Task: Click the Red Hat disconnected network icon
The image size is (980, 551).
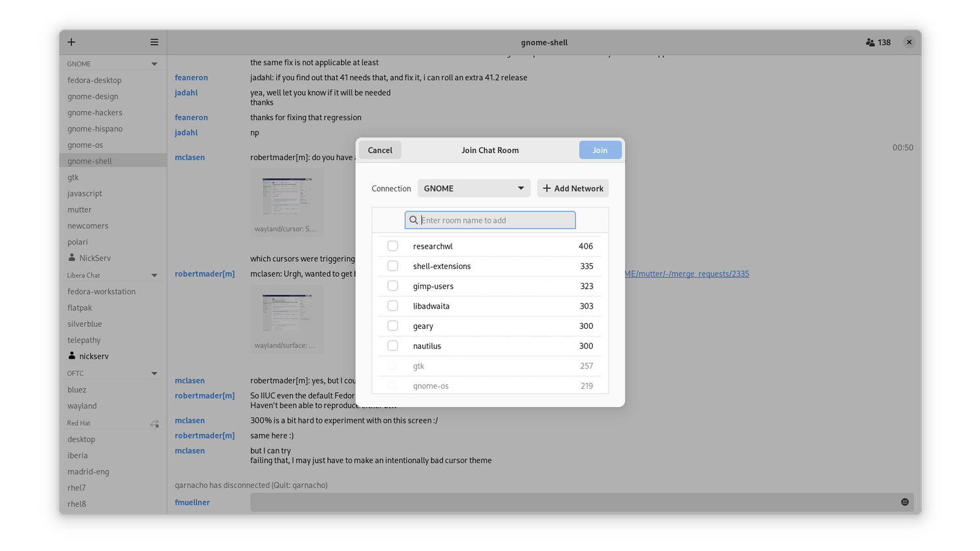Action: tap(154, 423)
